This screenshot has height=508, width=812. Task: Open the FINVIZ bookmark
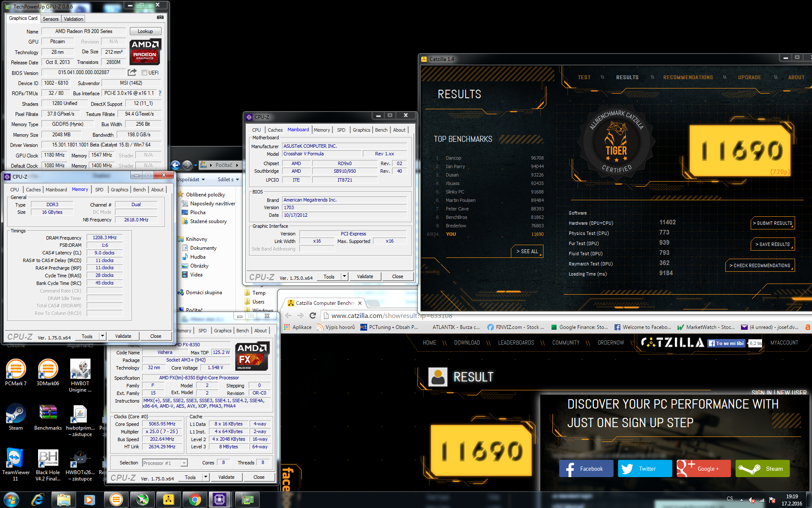(x=516, y=327)
